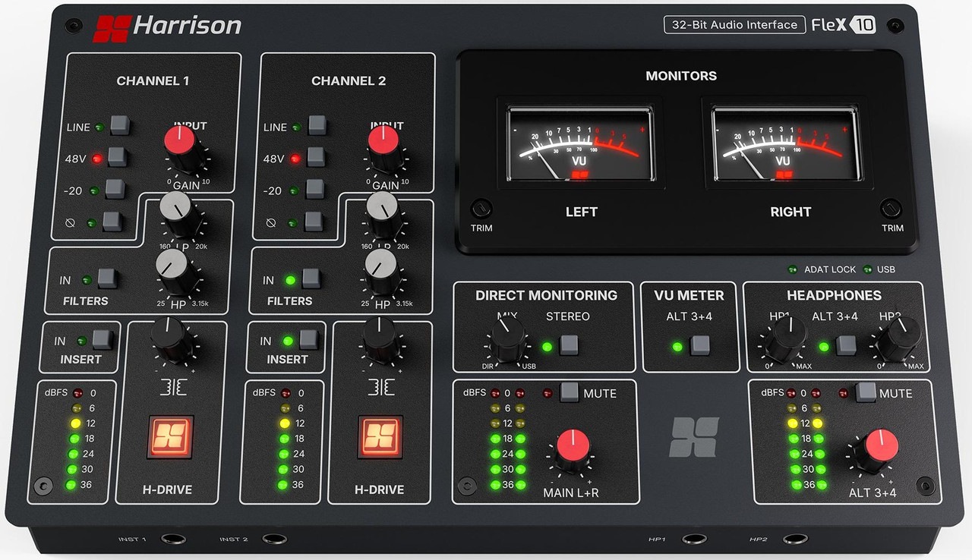Click the Channel 2 LP filter knob
The width and height of the screenshot is (972, 560).
click(x=383, y=214)
